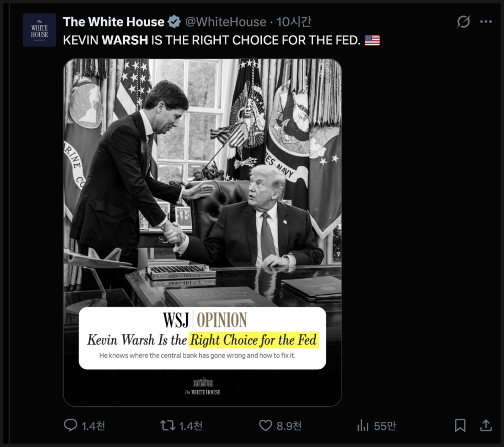The image size is (504, 447).
Task: Click the 8.9천 like count
Action: 289,426
